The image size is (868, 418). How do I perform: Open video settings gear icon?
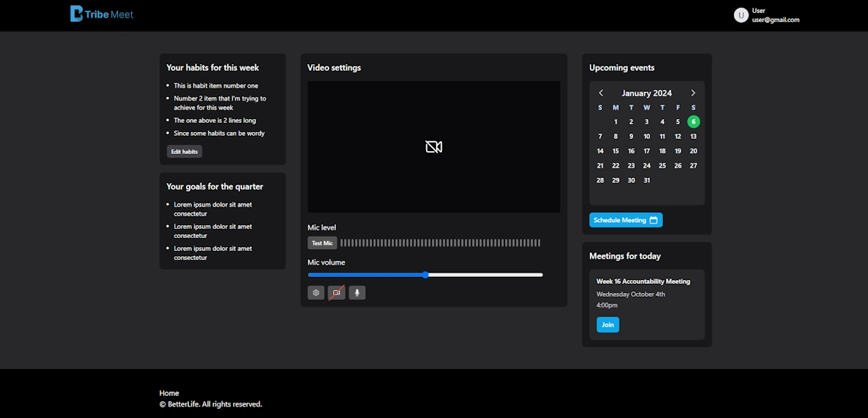(x=315, y=293)
